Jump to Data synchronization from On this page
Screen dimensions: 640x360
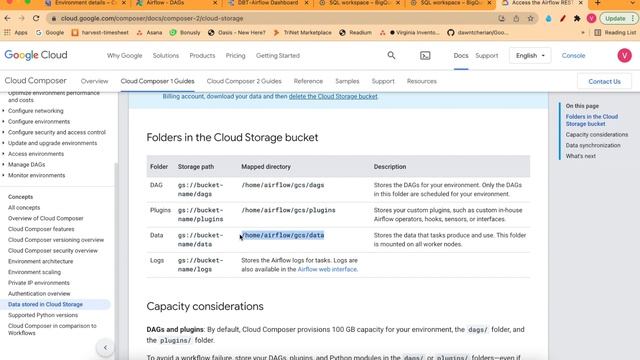593,145
